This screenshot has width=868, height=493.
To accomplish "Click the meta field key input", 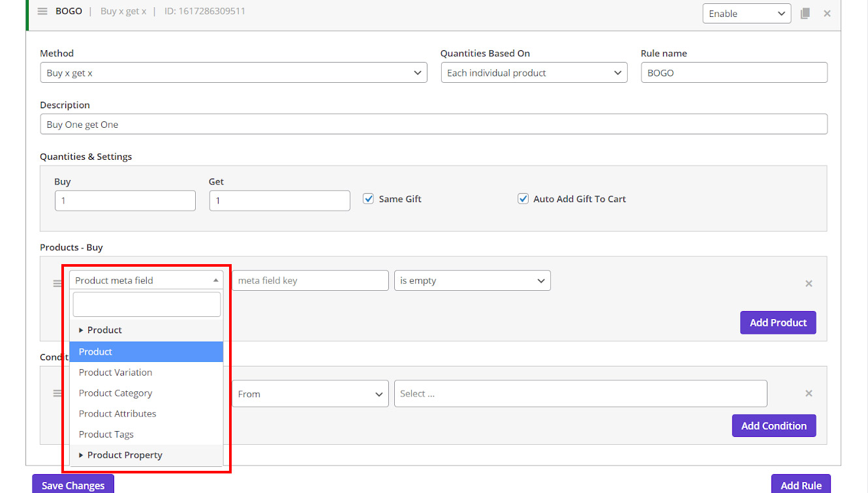I will point(310,281).
